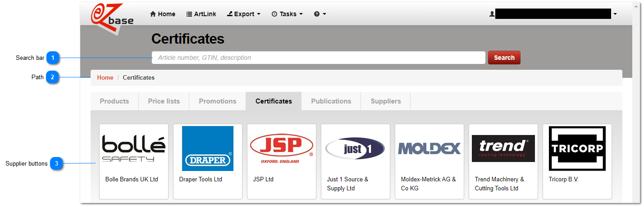Open Trend routing technology logo
644x207 pixels.
pyautogui.click(x=503, y=148)
